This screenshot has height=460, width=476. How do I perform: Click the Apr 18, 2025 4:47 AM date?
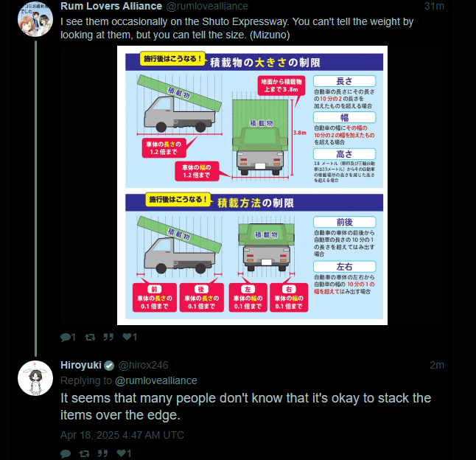click(x=122, y=435)
